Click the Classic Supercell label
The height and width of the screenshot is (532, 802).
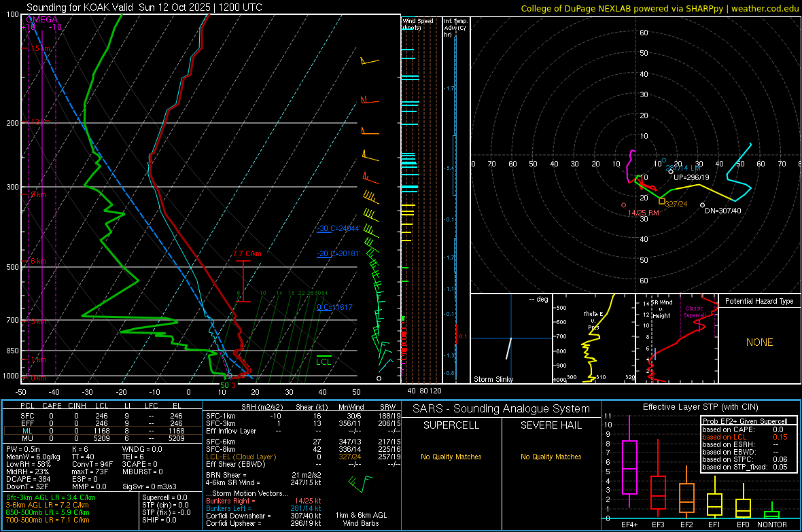[695, 312]
